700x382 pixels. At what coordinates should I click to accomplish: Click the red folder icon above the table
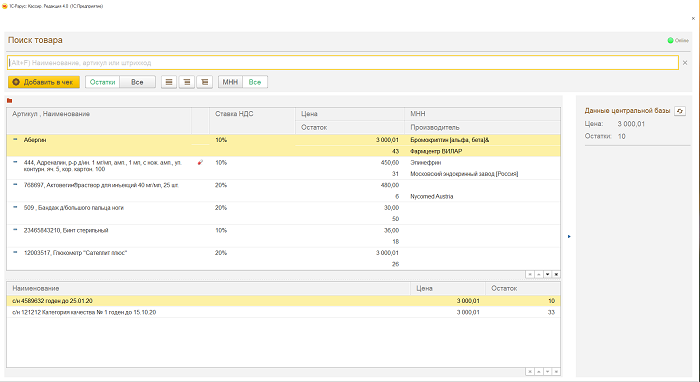[9, 101]
